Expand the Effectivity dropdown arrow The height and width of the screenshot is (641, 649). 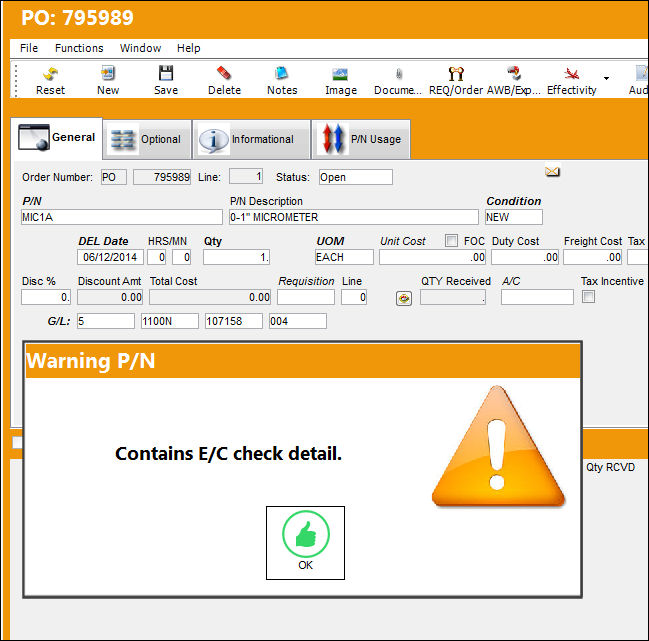606,78
